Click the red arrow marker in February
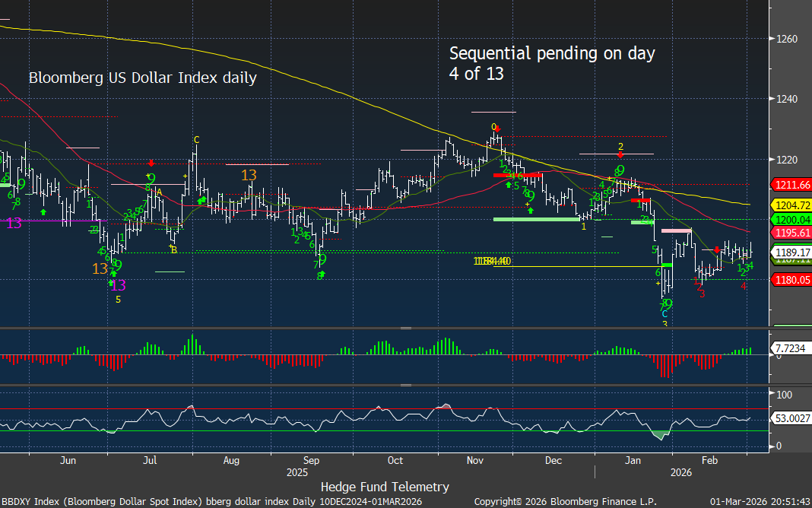This screenshot has width=812, height=508. (716, 249)
